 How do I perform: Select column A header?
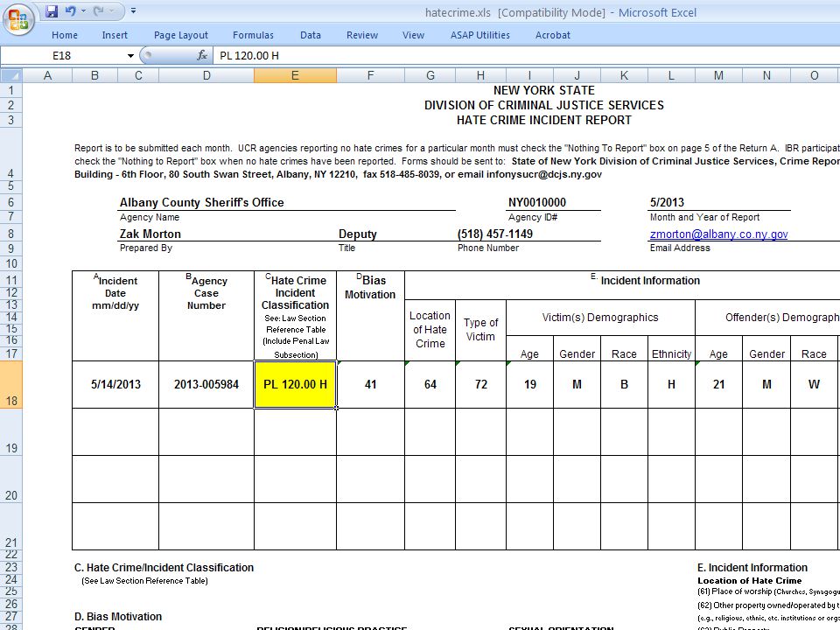click(47, 75)
